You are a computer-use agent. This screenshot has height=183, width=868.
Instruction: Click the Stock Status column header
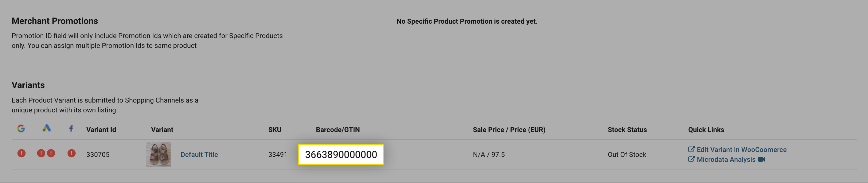627,130
